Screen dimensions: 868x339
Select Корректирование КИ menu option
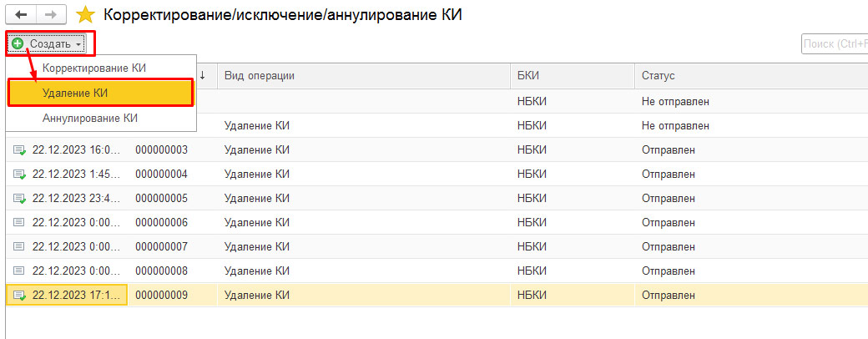pyautogui.click(x=94, y=68)
